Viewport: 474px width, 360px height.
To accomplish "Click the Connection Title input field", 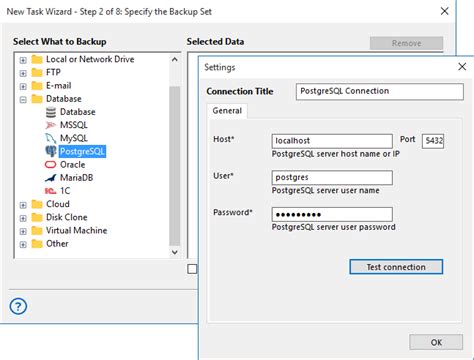I will 380,91.
